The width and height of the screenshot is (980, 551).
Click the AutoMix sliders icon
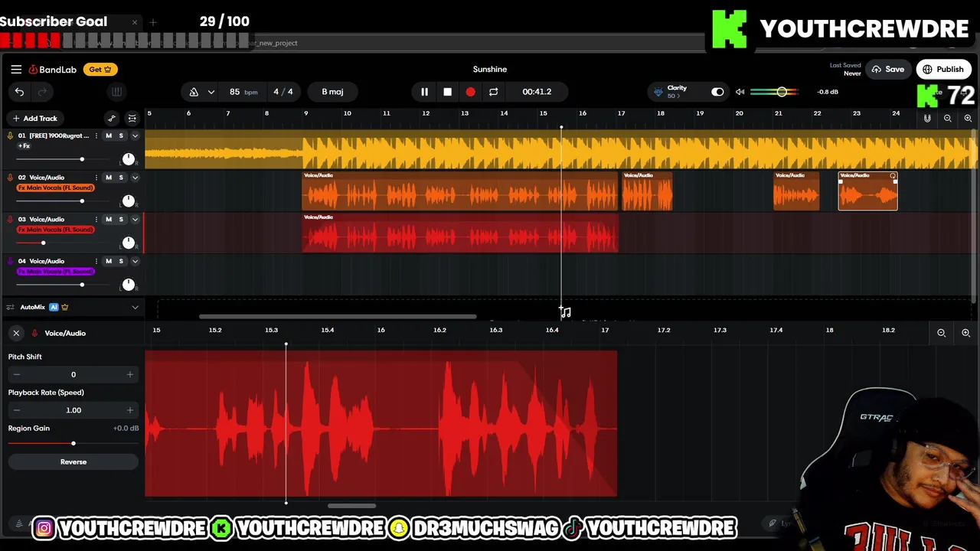[10, 308]
